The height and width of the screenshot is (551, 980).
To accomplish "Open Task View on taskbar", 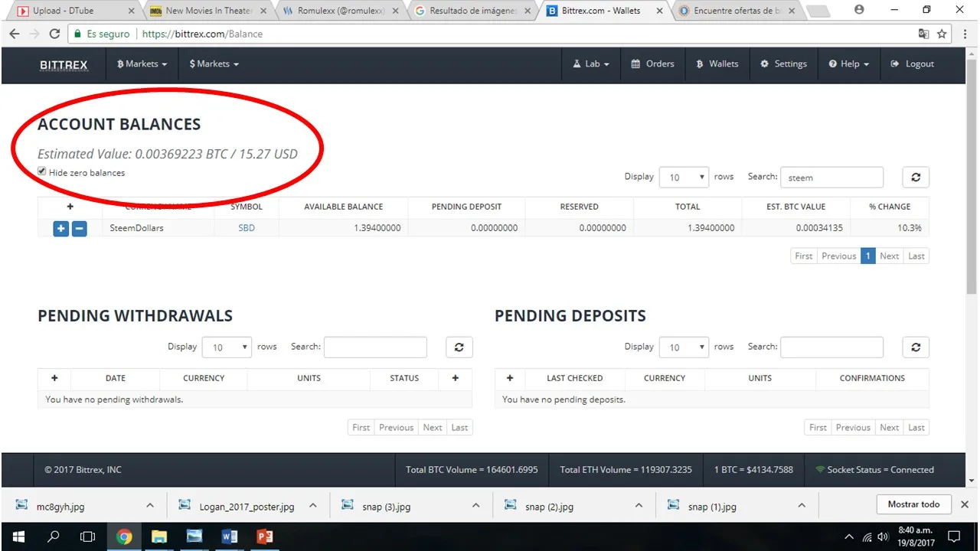I will pos(88,536).
